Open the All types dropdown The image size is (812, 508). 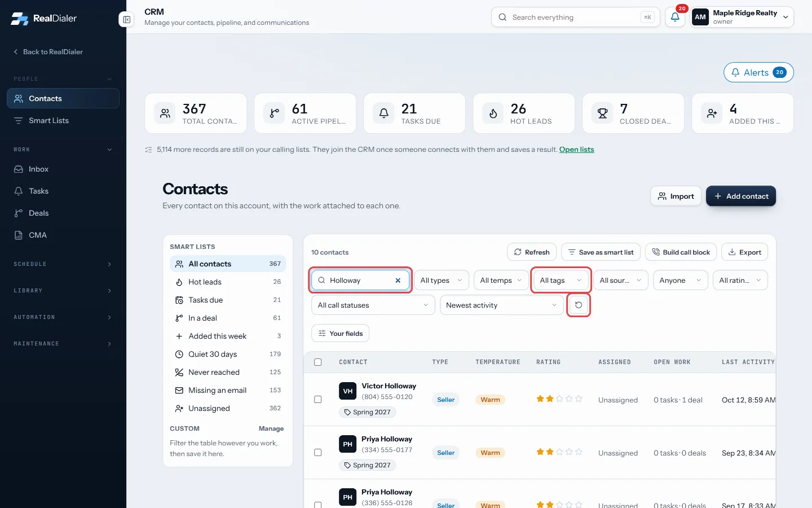442,281
